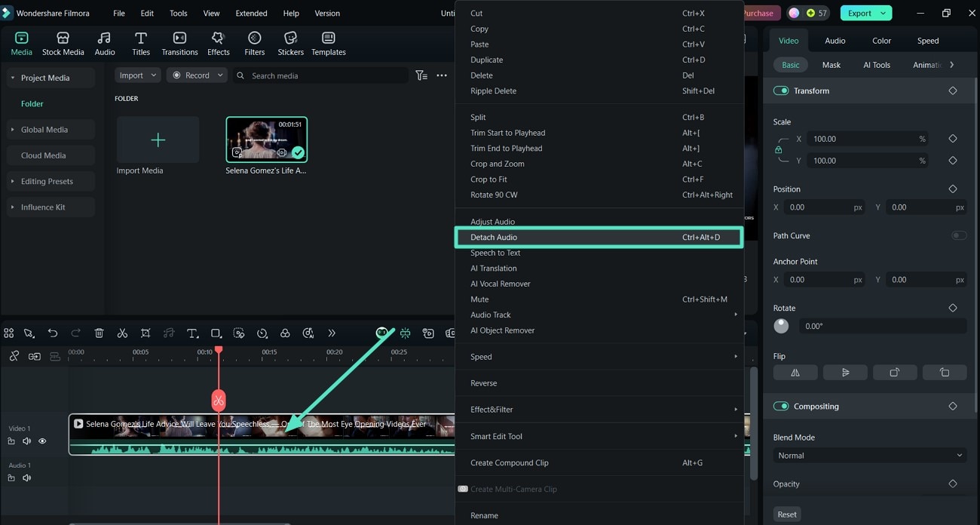Screen dimensions: 980x525
Task: Click the Reset button in properties
Action: [x=787, y=514]
